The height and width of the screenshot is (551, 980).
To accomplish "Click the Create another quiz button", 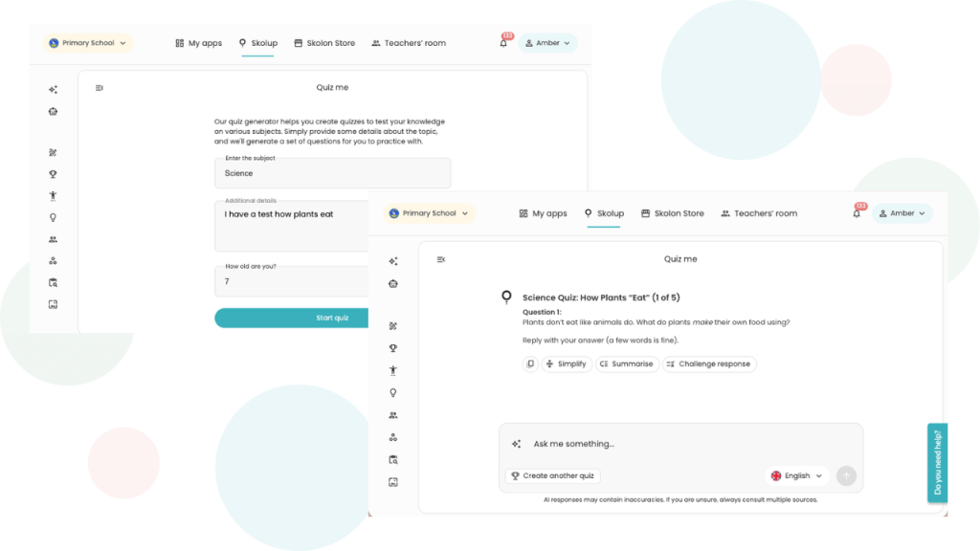I will click(x=553, y=475).
